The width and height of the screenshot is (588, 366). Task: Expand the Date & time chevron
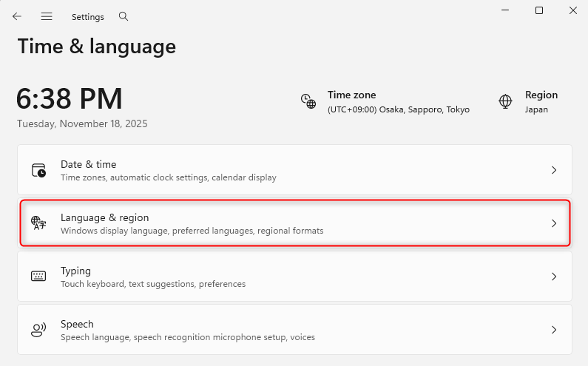click(x=554, y=170)
